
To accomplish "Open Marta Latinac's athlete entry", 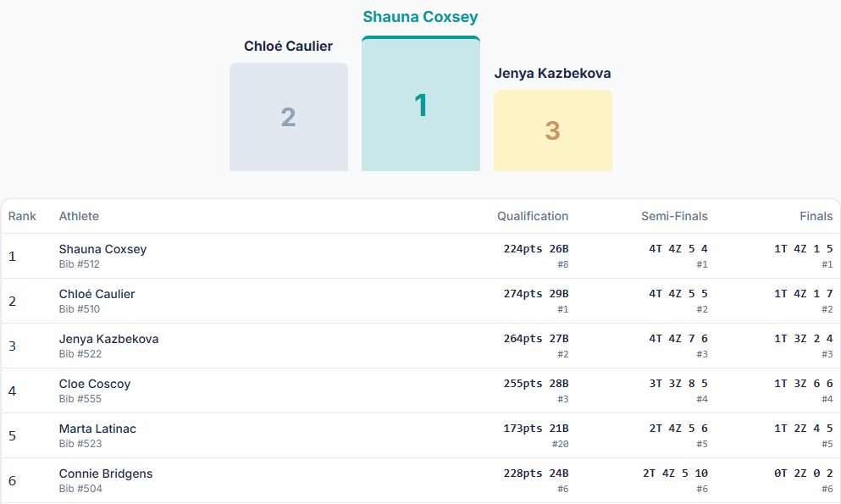I will (x=97, y=429).
